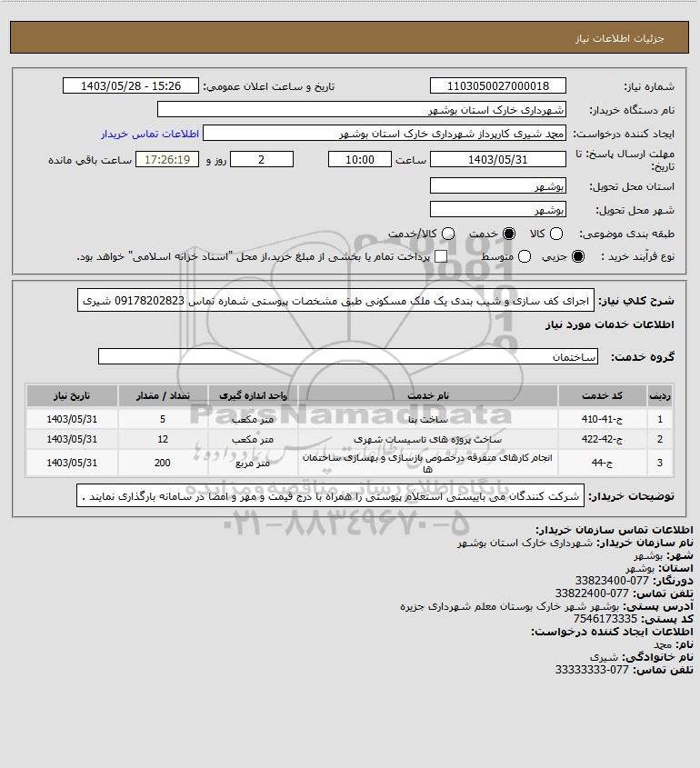Click the postal code 7546173335
The height and width of the screenshot is (768, 700).
point(605,619)
